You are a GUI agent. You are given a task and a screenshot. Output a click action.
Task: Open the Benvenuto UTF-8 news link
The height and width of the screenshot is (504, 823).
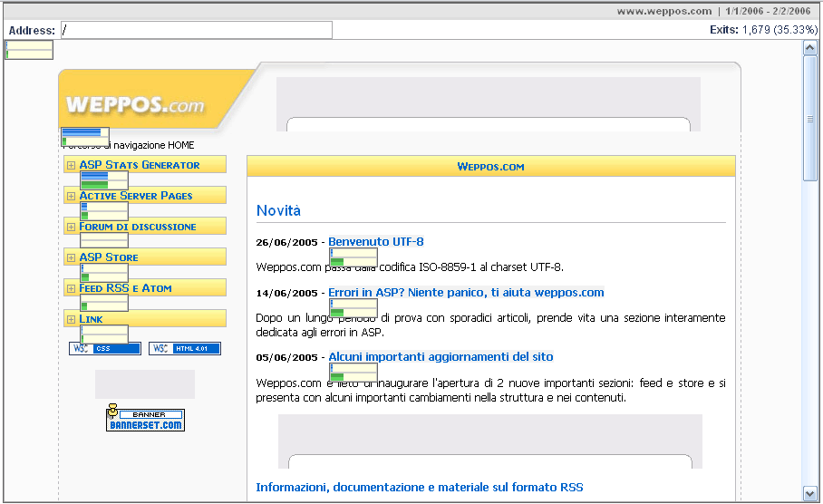coord(376,242)
